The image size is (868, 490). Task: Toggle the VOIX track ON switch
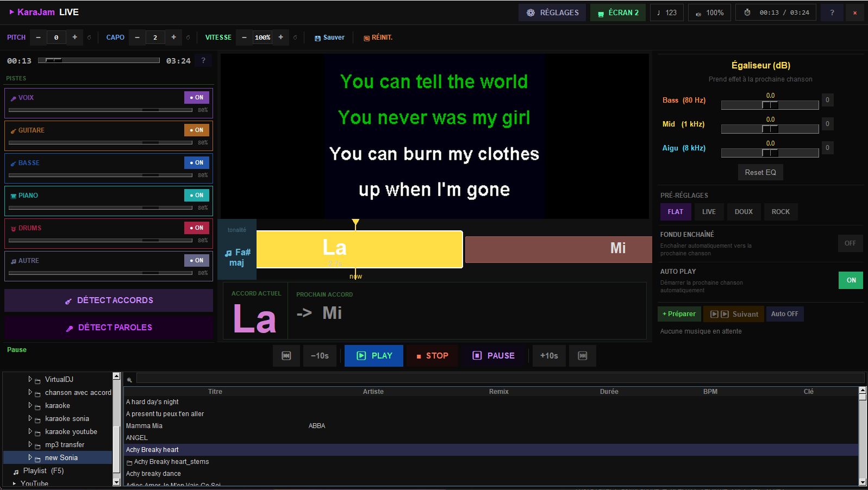pyautogui.click(x=197, y=97)
